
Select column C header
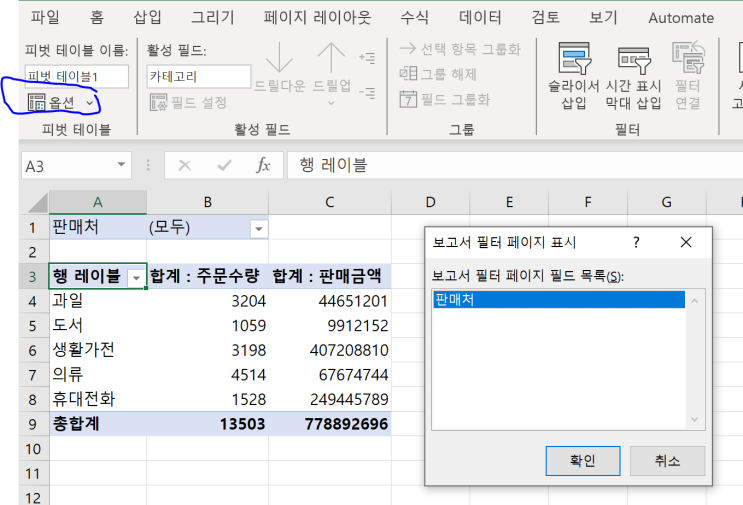pyautogui.click(x=330, y=202)
